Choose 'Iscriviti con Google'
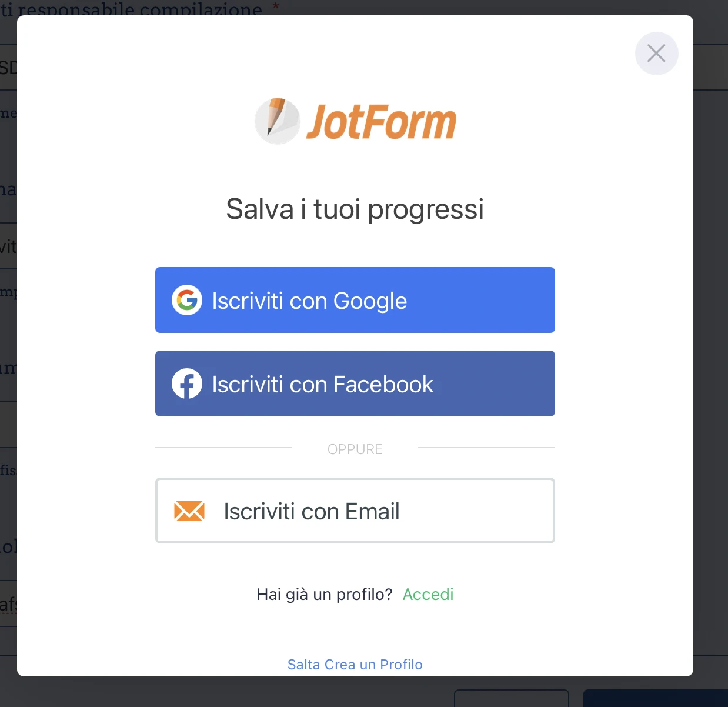The width and height of the screenshot is (728, 707). pos(355,300)
